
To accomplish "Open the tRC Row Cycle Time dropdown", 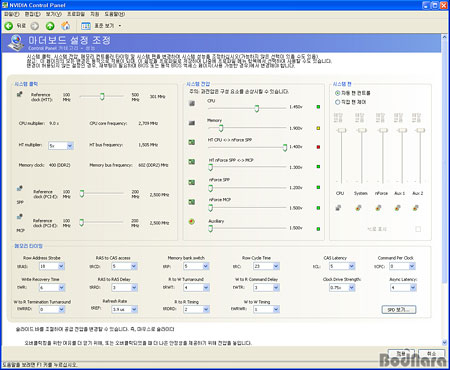I will click(x=266, y=266).
